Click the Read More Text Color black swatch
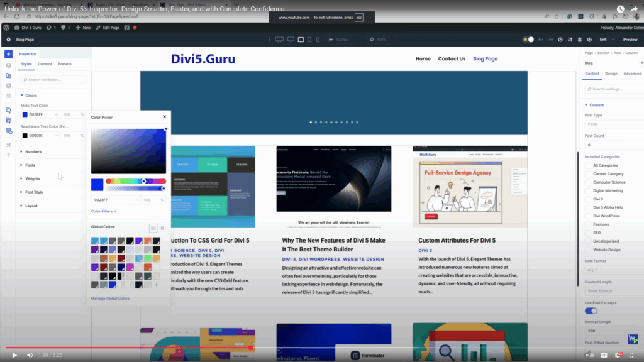The height and width of the screenshot is (362, 644). (25, 136)
